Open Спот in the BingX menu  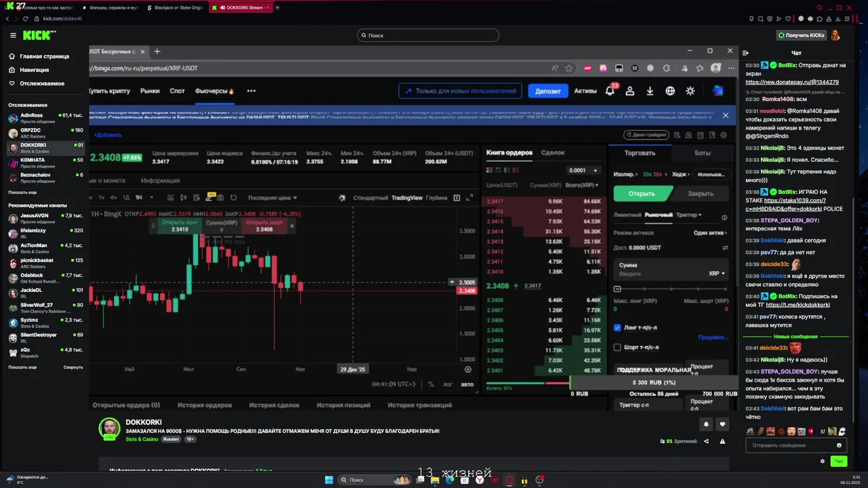coord(177,91)
